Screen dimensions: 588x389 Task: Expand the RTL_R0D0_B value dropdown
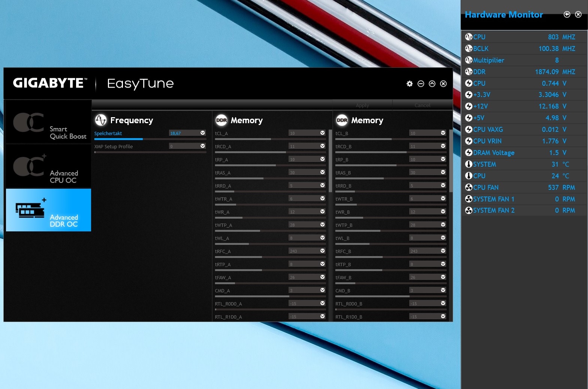443,303
